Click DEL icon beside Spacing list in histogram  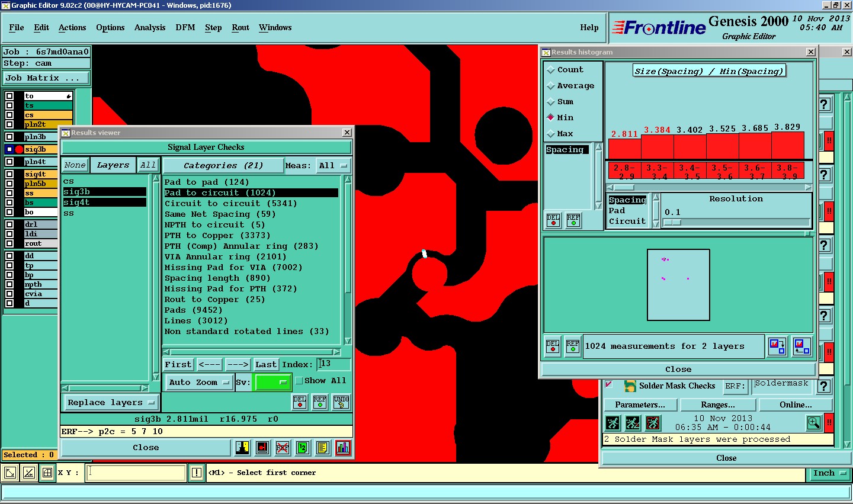[553, 220]
